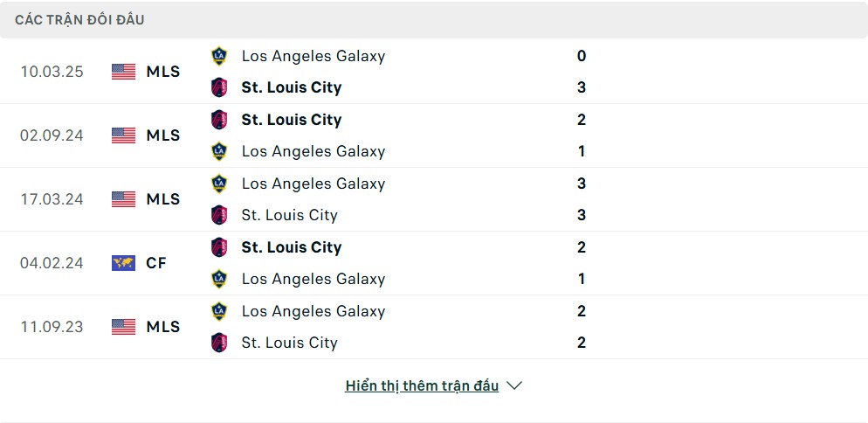868x423 pixels.
Task: Click world flag icon beside CF
Action: 123,263
